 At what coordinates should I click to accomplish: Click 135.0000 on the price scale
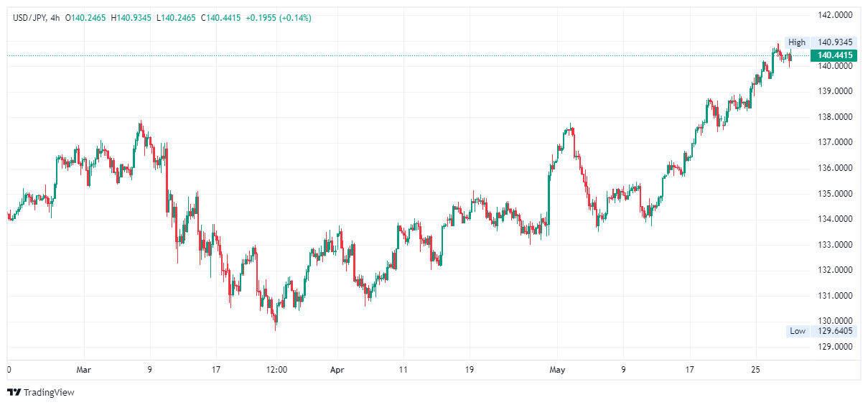[x=836, y=194]
